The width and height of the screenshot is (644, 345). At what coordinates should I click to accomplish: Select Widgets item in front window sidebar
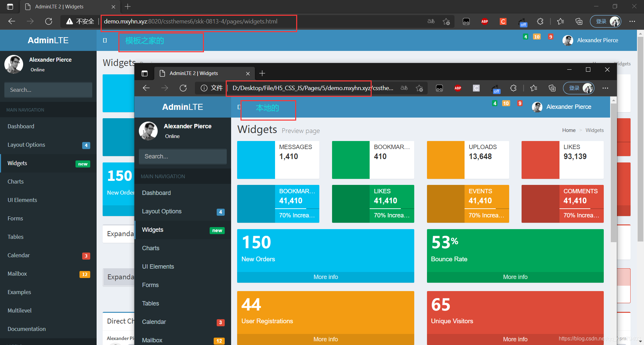(183, 230)
